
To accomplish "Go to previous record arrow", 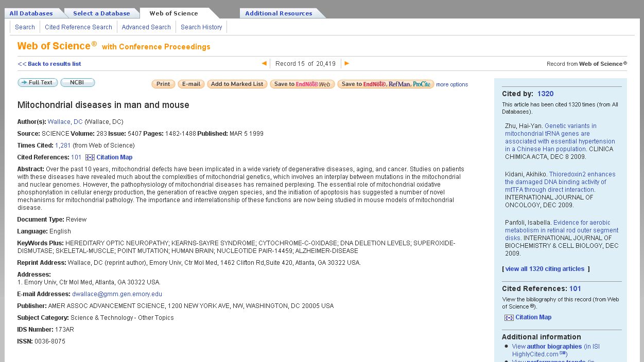I will tap(264, 63).
